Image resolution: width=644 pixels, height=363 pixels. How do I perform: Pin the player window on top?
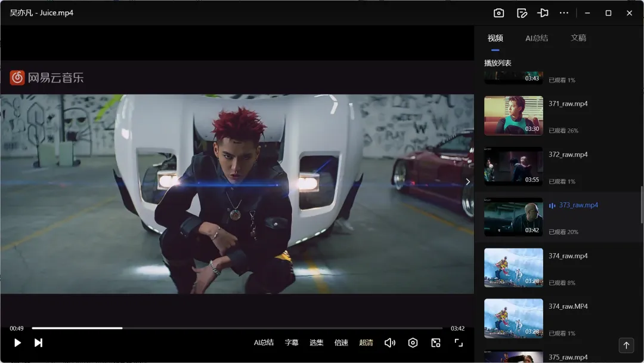(543, 13)
